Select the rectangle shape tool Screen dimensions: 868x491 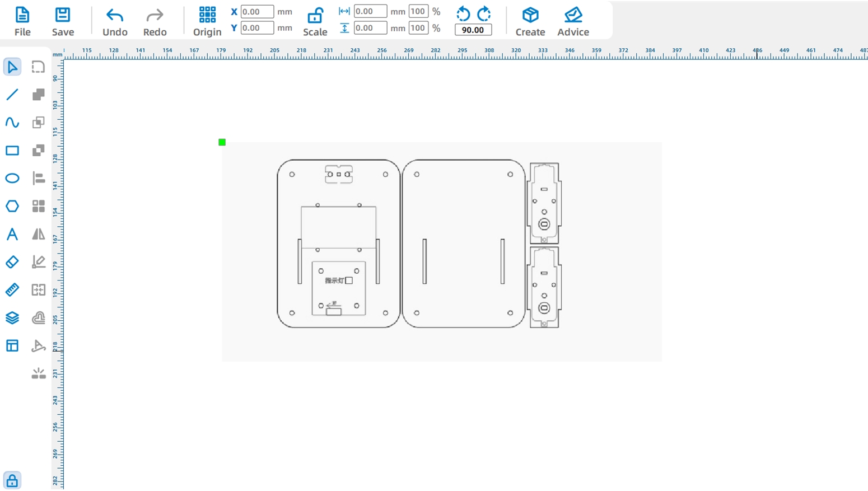coord(12,151)
